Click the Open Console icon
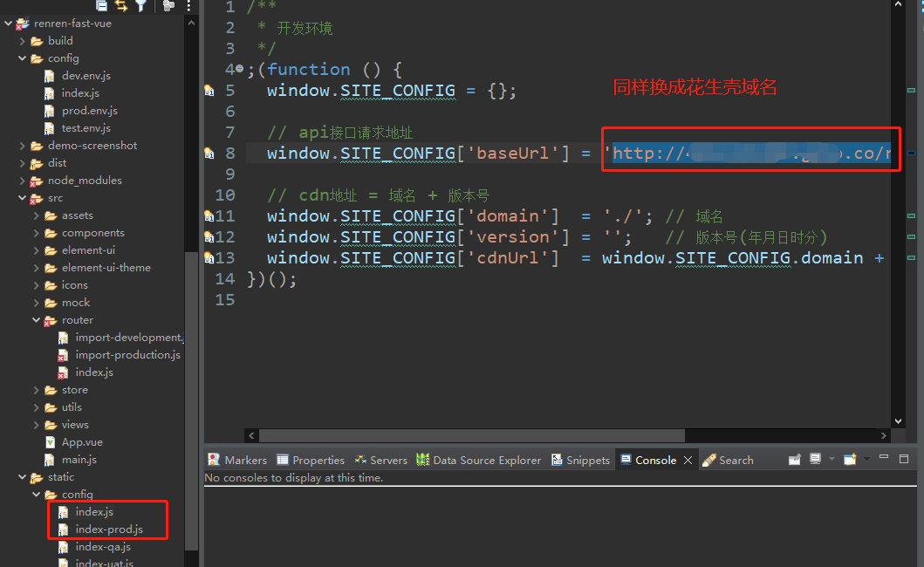This screenshot has height=567, width=924. point(850,459)
